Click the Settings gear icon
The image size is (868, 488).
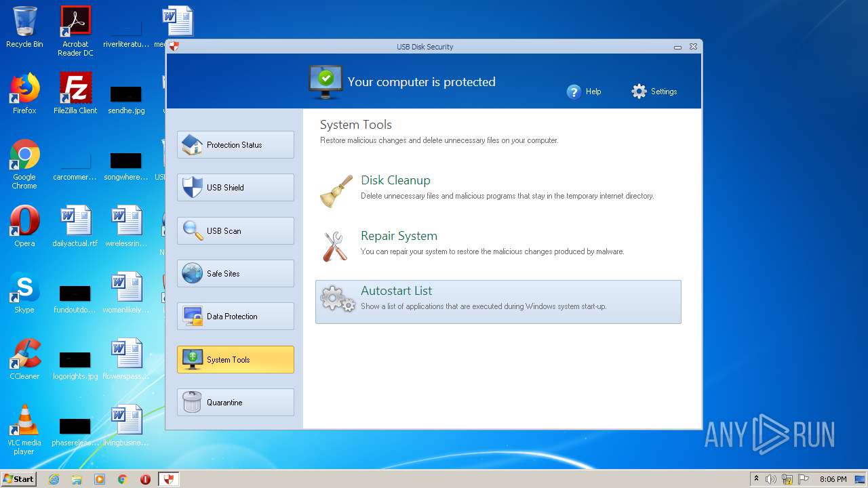[x=639, y=91]
